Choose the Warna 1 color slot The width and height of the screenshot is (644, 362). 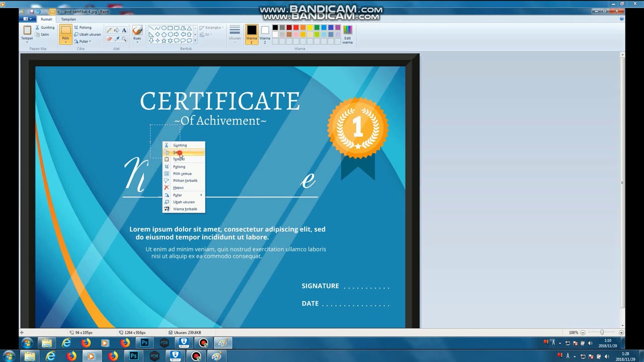(252, 34)
